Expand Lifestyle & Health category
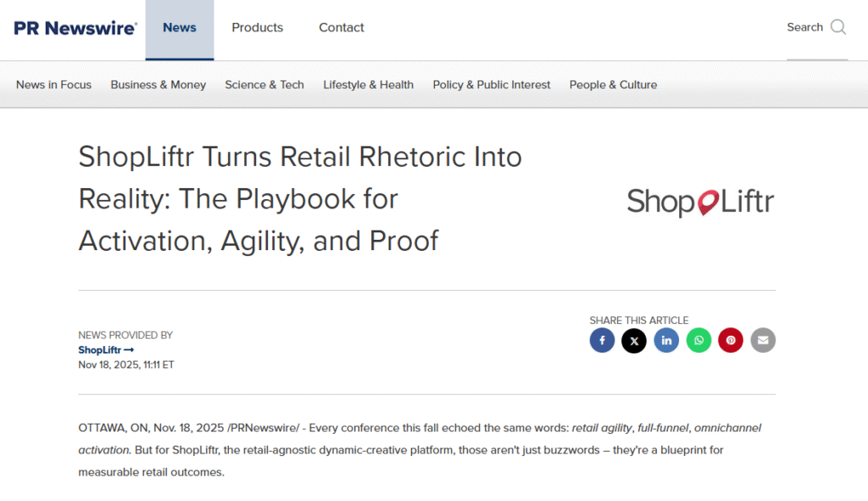The height and width of the screenshot is (501, 868). [x=368, y=85]
